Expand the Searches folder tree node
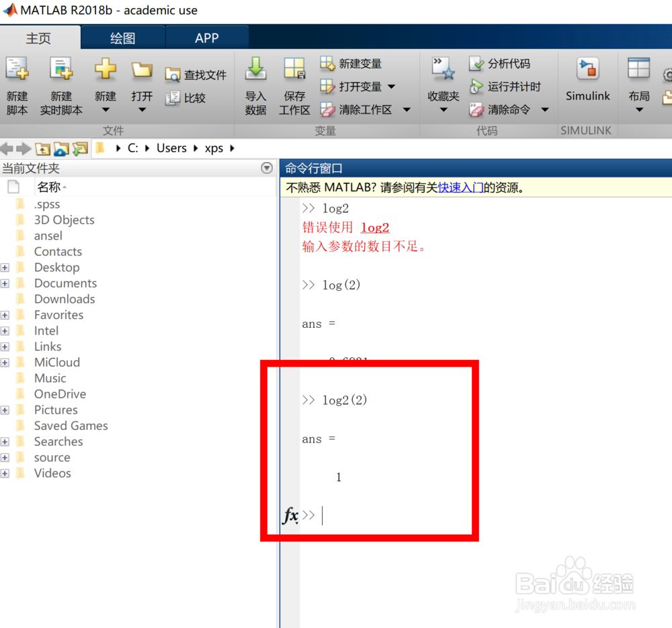The image size is (672, 628). [x=5, y=442]
